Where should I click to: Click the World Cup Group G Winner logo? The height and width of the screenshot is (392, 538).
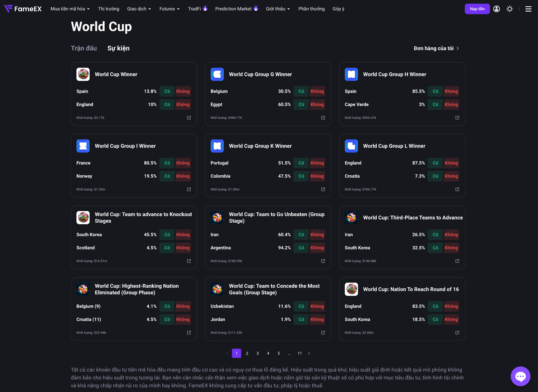[217, 74]
